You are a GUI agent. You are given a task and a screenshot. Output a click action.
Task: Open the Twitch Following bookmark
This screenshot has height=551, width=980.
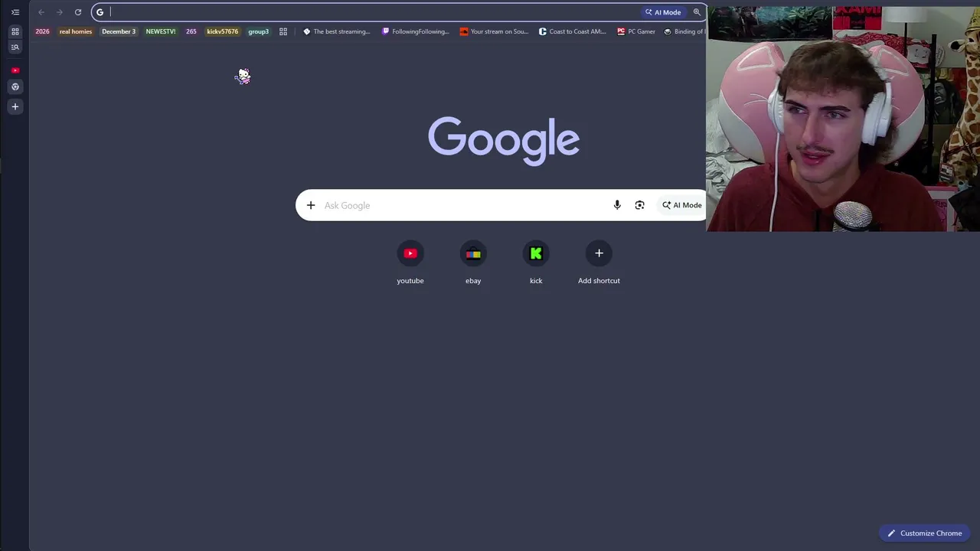point(416,31)
